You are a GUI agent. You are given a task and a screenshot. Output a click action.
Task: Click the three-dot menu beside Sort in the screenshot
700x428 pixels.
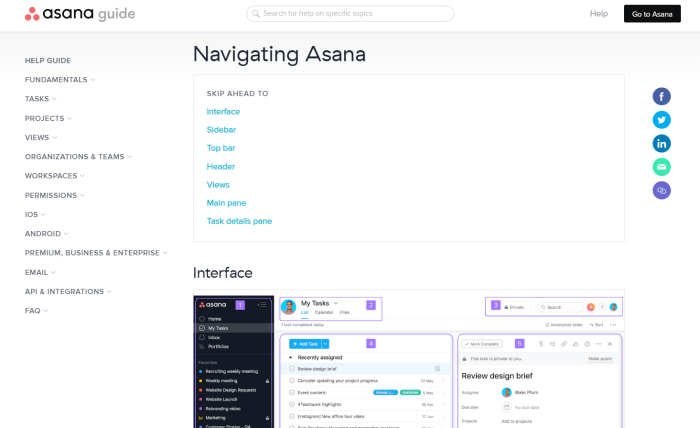coord(613,325)
